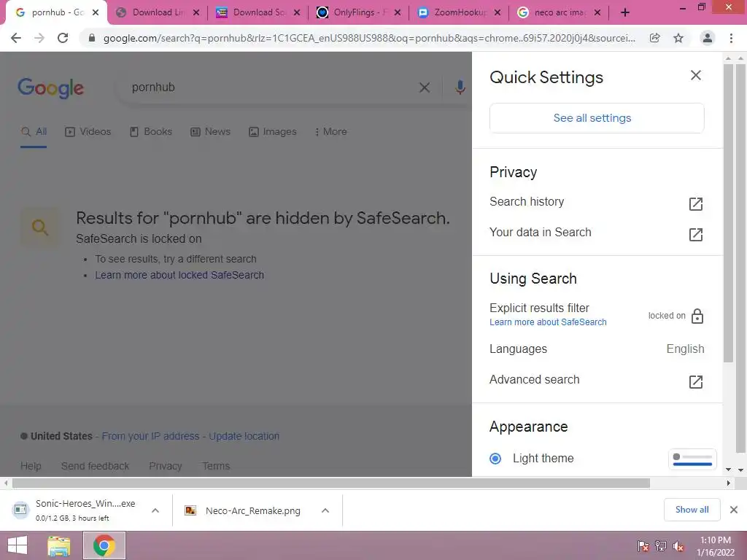Image resolution: width=747 pixels, height=560 pixels.
Task: Click the Google logo
Action: click(50, 88)
